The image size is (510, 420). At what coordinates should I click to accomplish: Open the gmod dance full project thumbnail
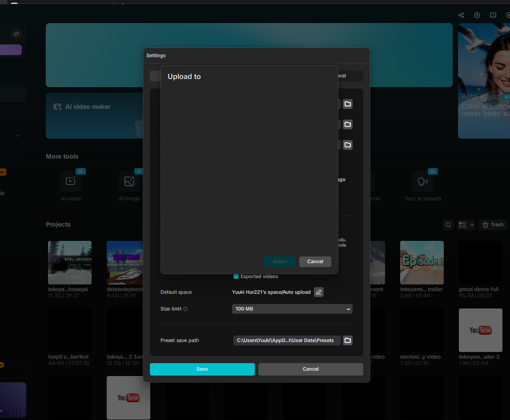tap(480, 263)
